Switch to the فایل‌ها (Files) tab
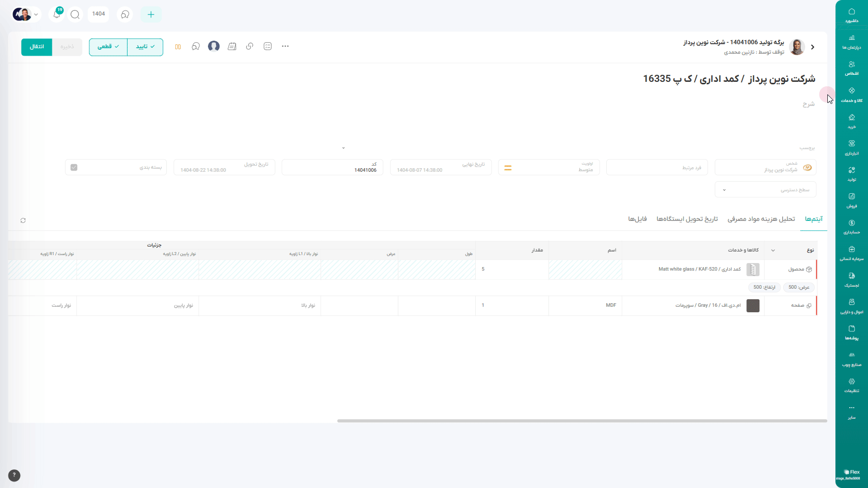The image size is (868, 488). pos(637,219)
